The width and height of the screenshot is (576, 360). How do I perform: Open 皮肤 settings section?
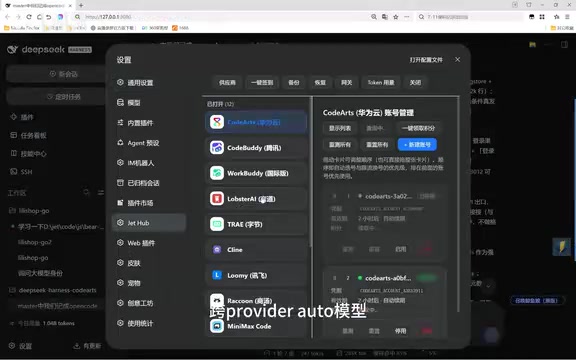(149, 263)
